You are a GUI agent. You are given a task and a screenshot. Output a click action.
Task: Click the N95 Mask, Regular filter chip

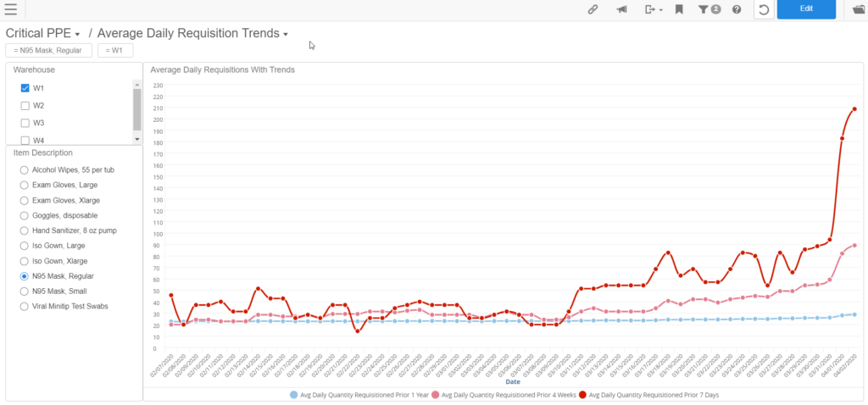point(49,51)
